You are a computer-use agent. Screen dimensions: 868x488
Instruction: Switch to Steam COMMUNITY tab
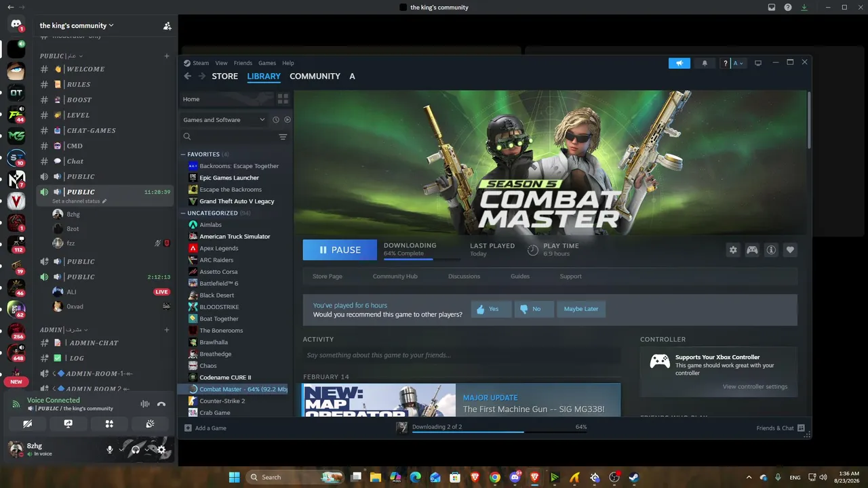tap(315, 77)
